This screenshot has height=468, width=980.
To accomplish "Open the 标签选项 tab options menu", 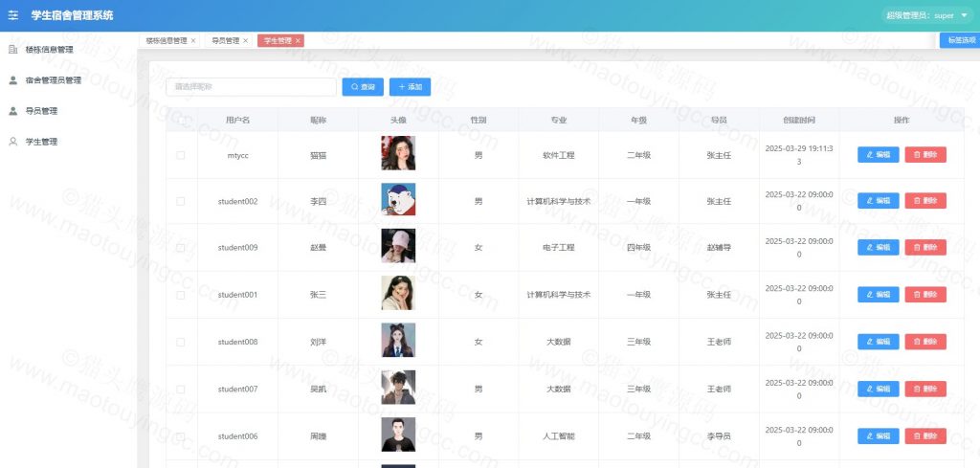I will pos(960,40).
